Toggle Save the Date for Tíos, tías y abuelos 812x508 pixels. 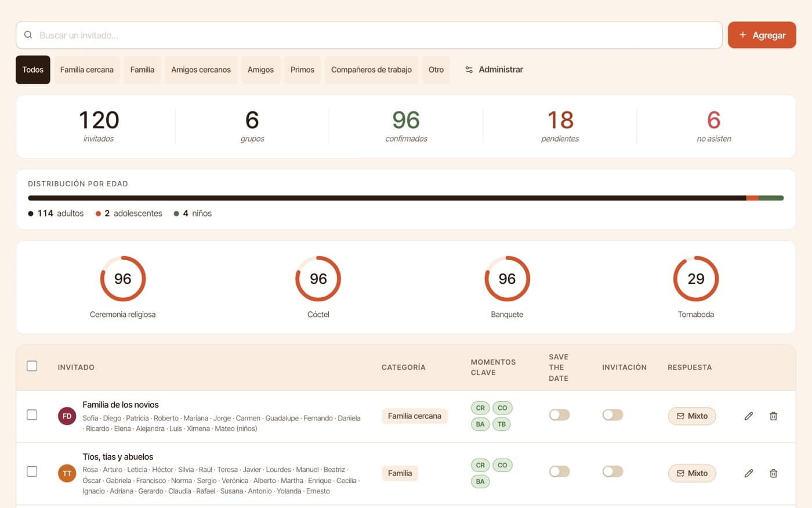(559, 471)
